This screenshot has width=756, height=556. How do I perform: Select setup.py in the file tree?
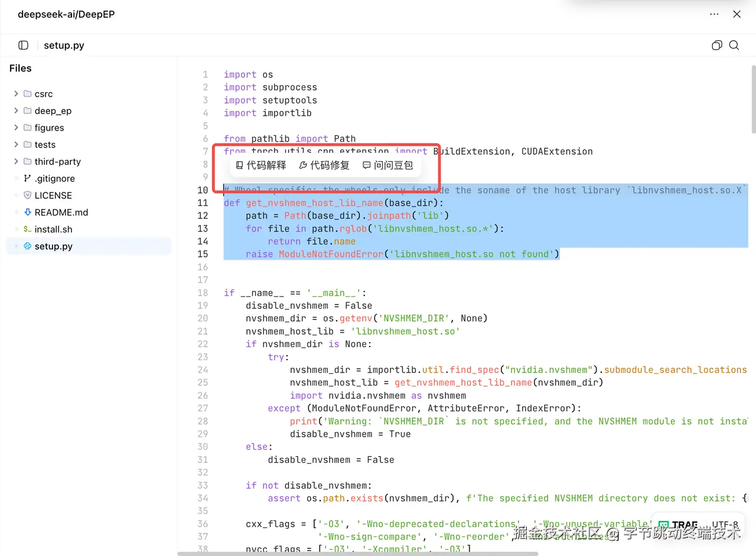pyautogui.click(x=89, y=246)
